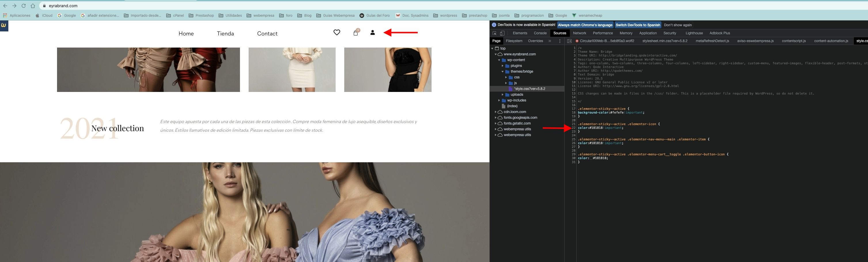The height and width of the screenshot is (262, 868).
Task: Open the Guias del Foro bookmark
Action: 375,16
